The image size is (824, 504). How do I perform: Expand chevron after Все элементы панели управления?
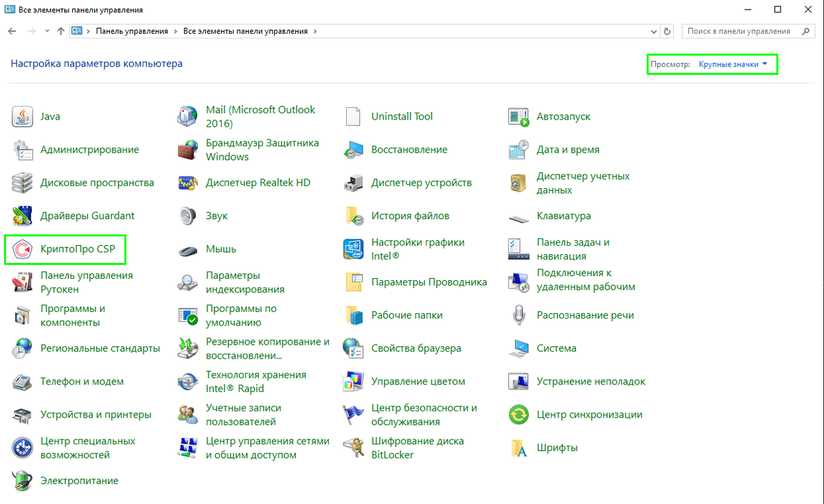coord(315,31)
